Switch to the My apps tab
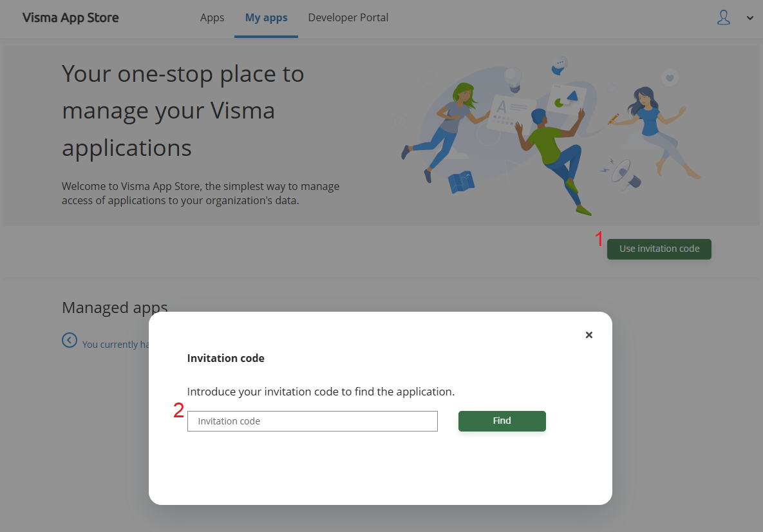Screen dimensions: 763x532 coord(266,17)
